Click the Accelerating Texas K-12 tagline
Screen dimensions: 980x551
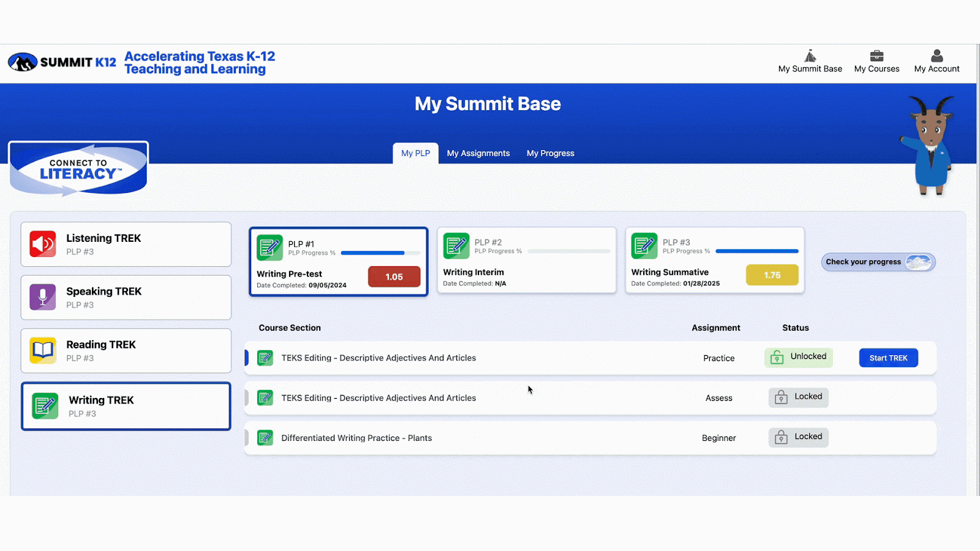click(x=200, y=62)
